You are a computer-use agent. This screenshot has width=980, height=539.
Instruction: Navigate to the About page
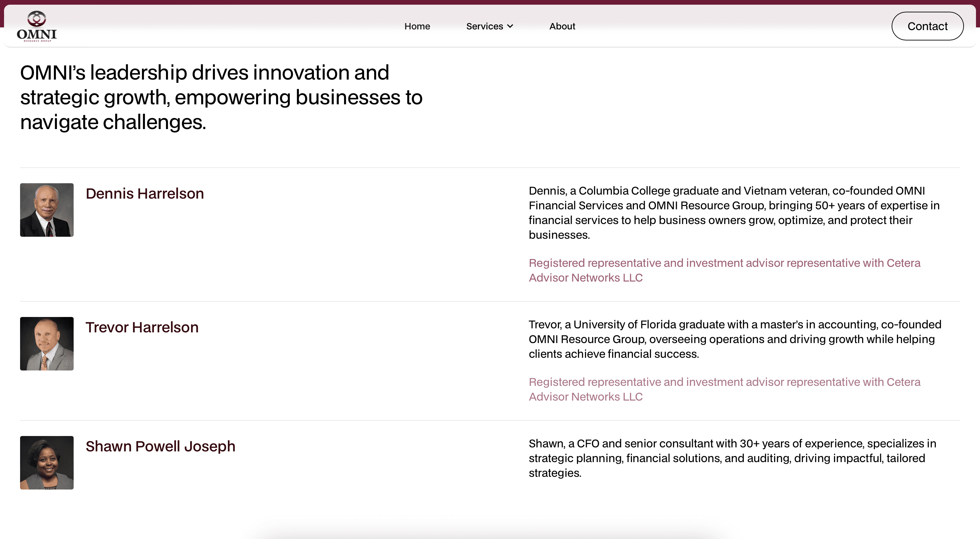click(x=562, y=26)
